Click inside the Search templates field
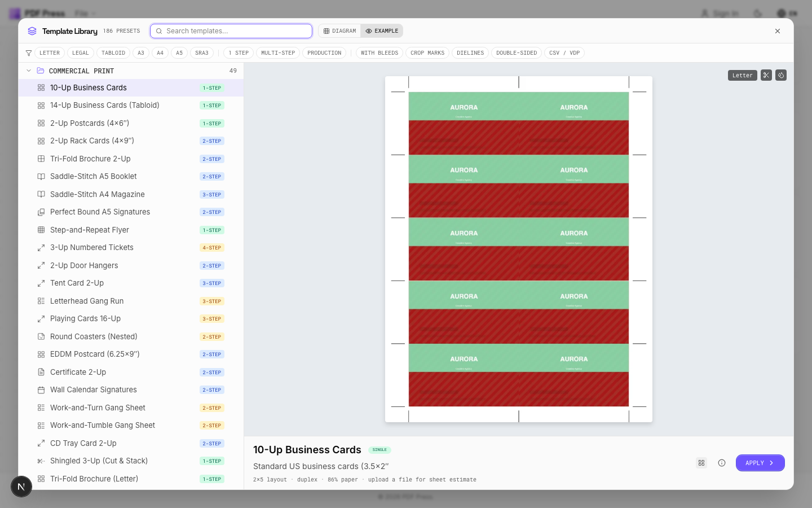This screenshot has width=812, height=508. point(231,31)
